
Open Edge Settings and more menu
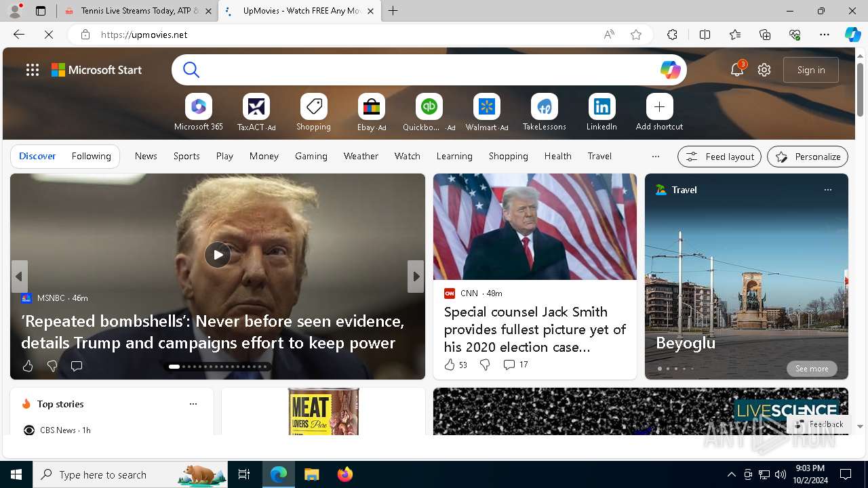tap(825, 35)
